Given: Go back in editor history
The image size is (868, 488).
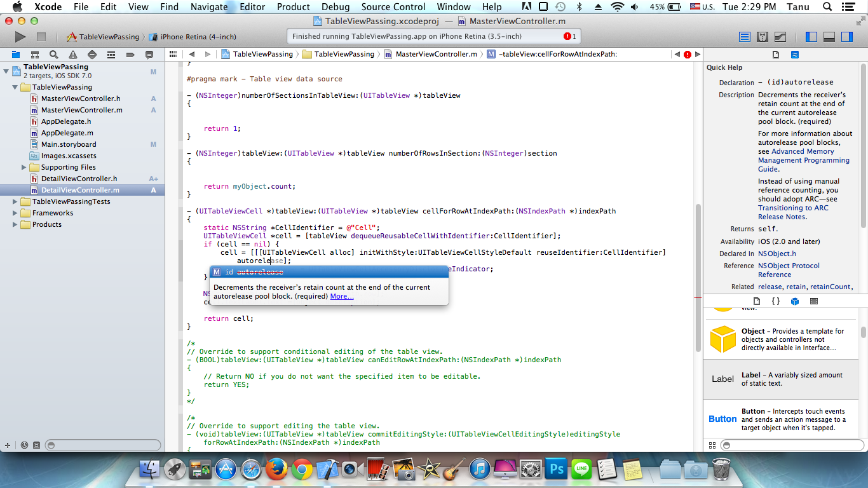Looking at the screenshot, I should [192, 55].
